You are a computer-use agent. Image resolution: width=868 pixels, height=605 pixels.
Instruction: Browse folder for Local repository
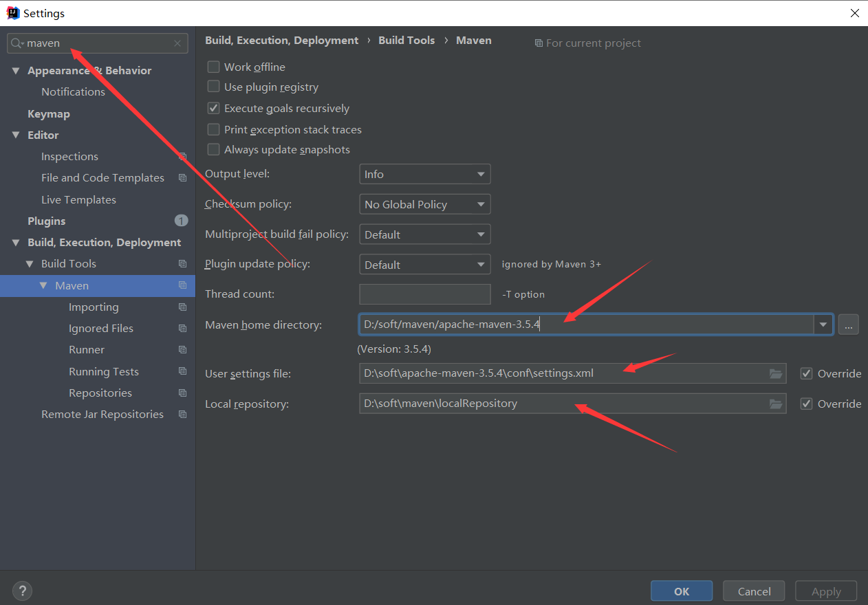[x=776, y=404]
